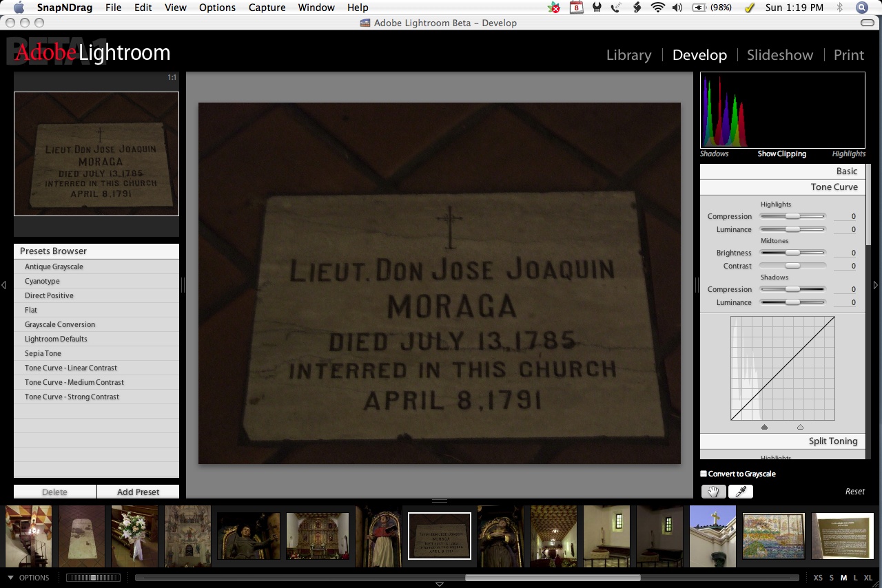Viewport: 882px width, 588px height.
Task: Click the Add Preset button
Action: [x=138, y=492]
